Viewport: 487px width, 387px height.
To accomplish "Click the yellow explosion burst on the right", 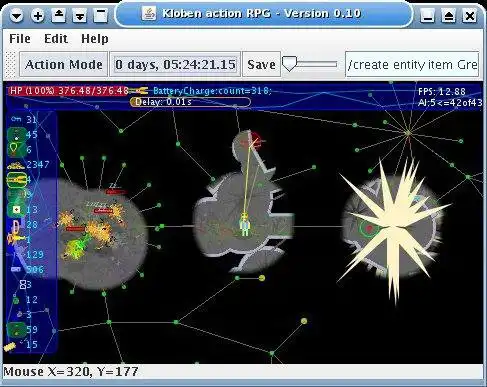I will tap(395, 227).
